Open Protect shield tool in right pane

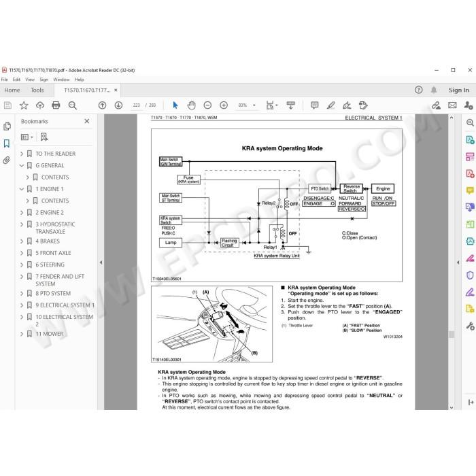click(470, 275)
